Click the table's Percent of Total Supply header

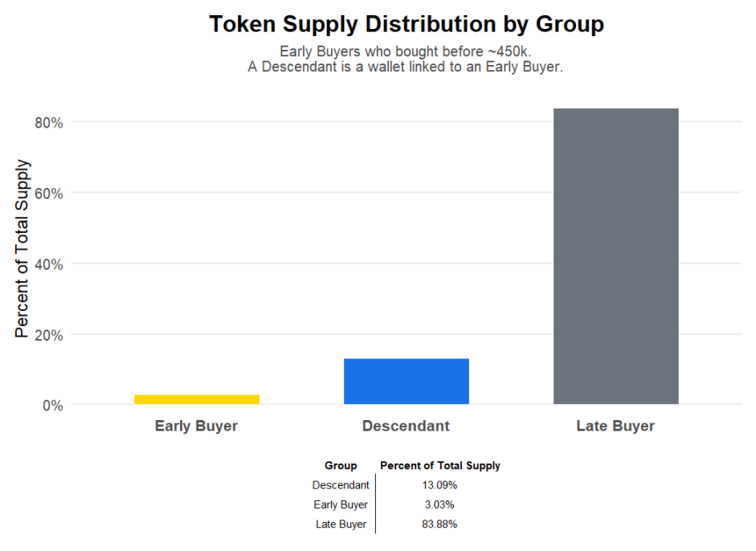(x=440, y=466)
